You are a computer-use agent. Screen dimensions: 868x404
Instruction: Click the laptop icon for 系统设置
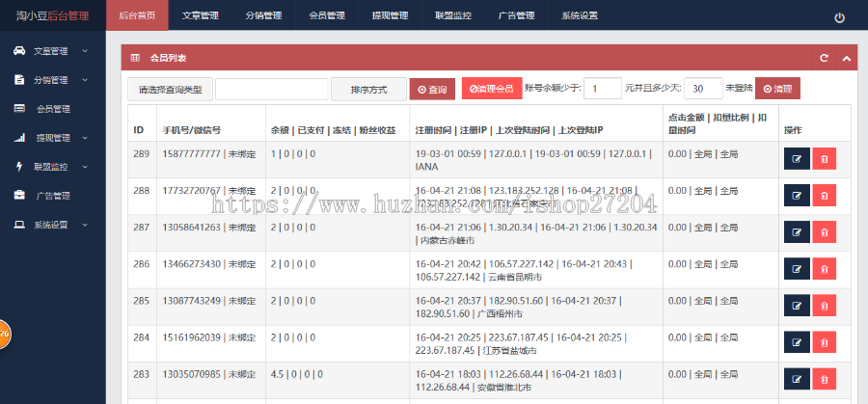(19, 224)
